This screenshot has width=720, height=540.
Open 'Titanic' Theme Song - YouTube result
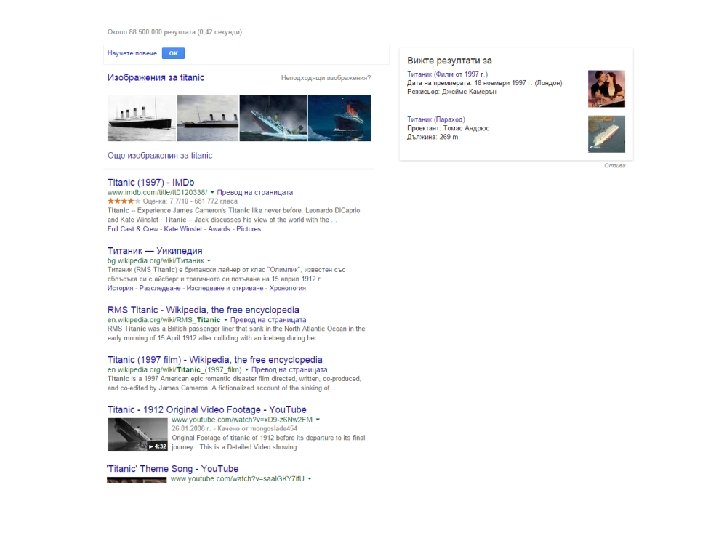coord(173,469)
